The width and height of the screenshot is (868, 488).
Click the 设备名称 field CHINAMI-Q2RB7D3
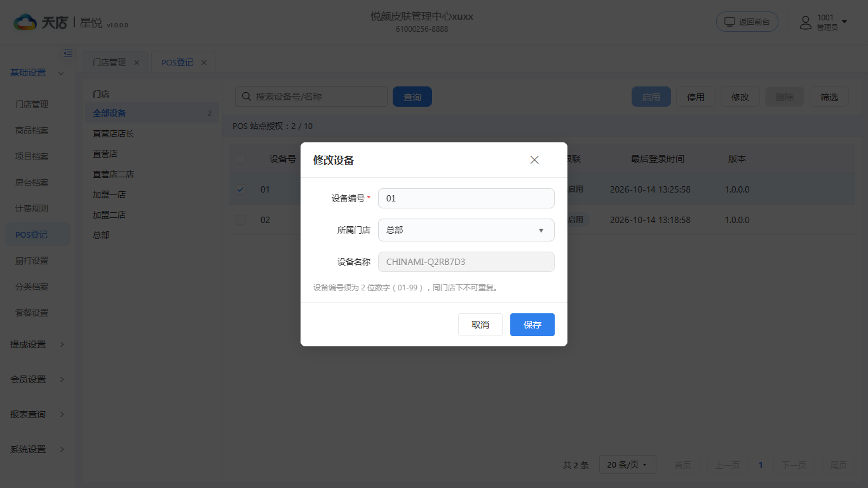pos(466,262)
